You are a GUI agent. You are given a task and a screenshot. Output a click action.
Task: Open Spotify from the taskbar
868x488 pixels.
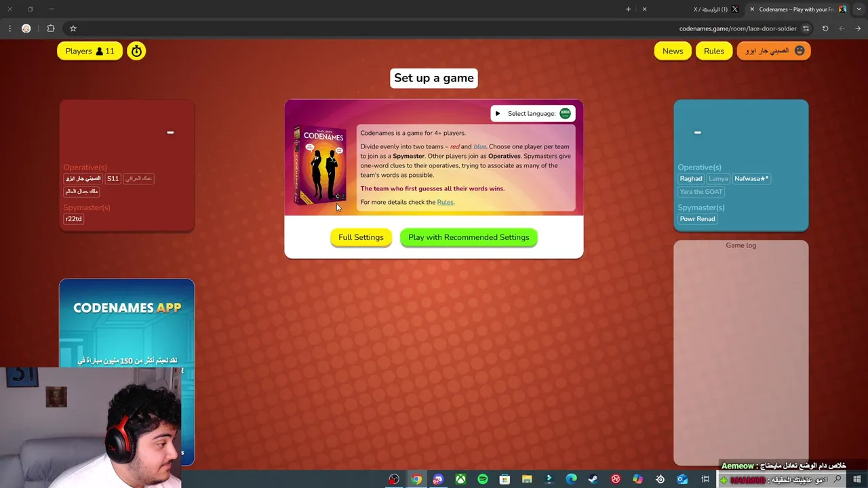(x=483, y=479)
